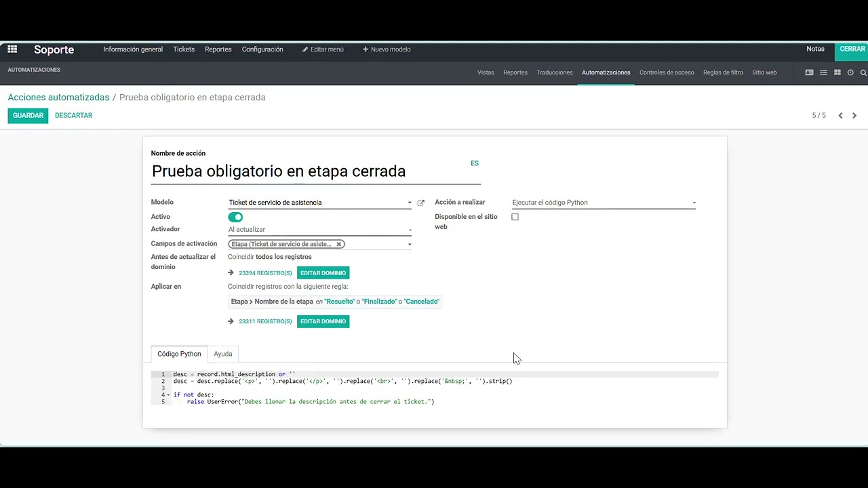Go to next record arrow

coord(854,116)
